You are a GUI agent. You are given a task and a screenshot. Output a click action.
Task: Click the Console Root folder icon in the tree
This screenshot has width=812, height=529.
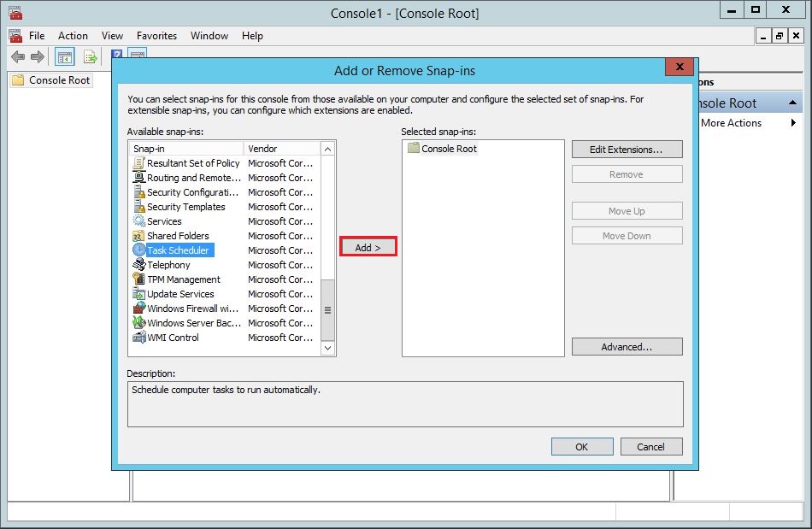(x=18, y=80)
